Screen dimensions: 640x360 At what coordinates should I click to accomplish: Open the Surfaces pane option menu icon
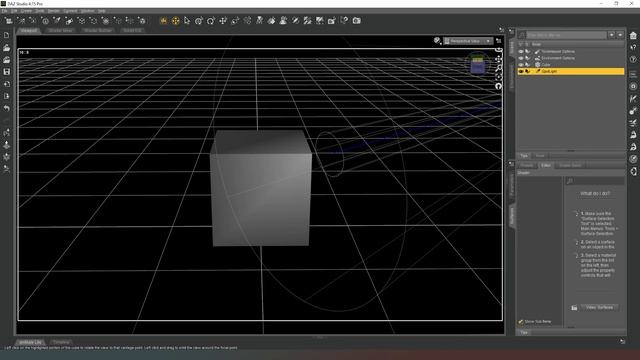511,164
